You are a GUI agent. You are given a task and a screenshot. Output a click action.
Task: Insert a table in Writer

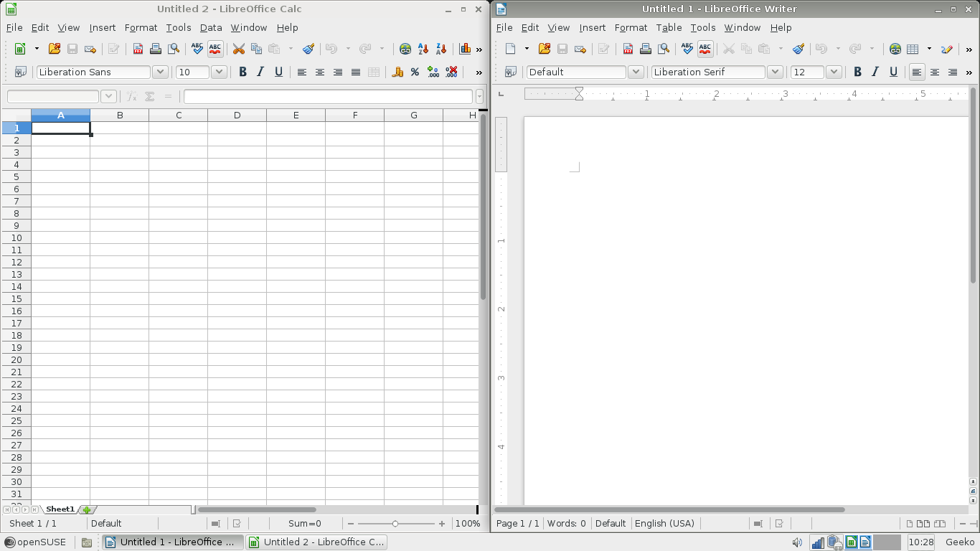click(x=913, y=49)
